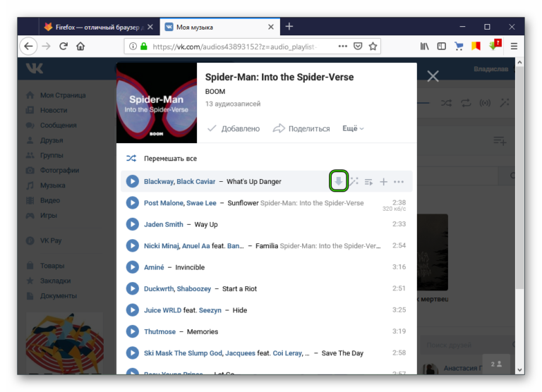Play Invincible by Aminé
This screenshot has height=392, width=542.
coord(133,267)
